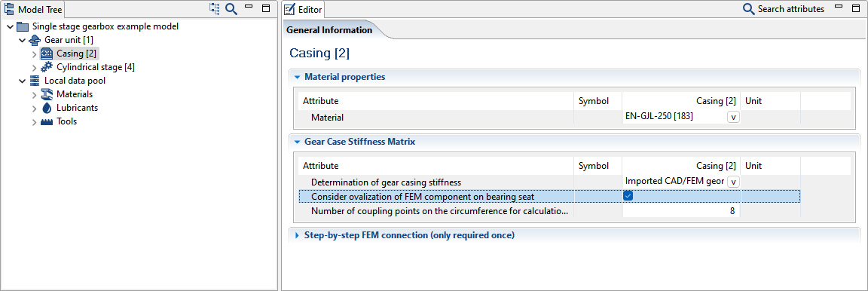Select Cylindrical stage [4] in the tree
Screen dimensions: 868x291
point(95,67)
